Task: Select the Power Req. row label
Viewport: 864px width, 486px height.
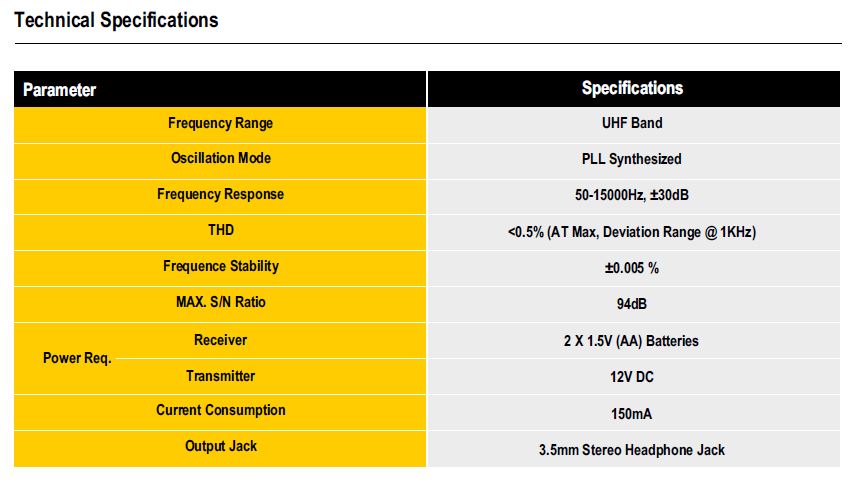Action: click(77, 358)
